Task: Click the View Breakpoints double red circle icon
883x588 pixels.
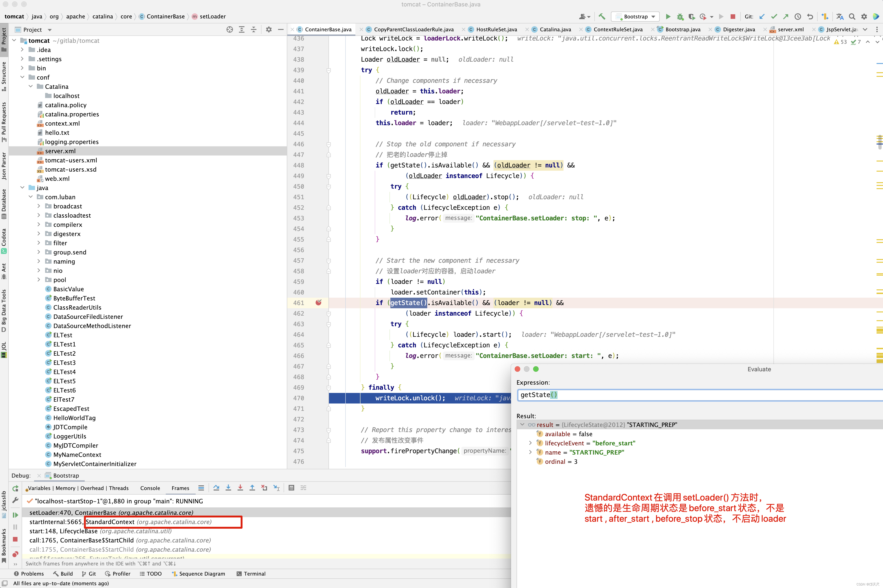Action: point(15,554)
